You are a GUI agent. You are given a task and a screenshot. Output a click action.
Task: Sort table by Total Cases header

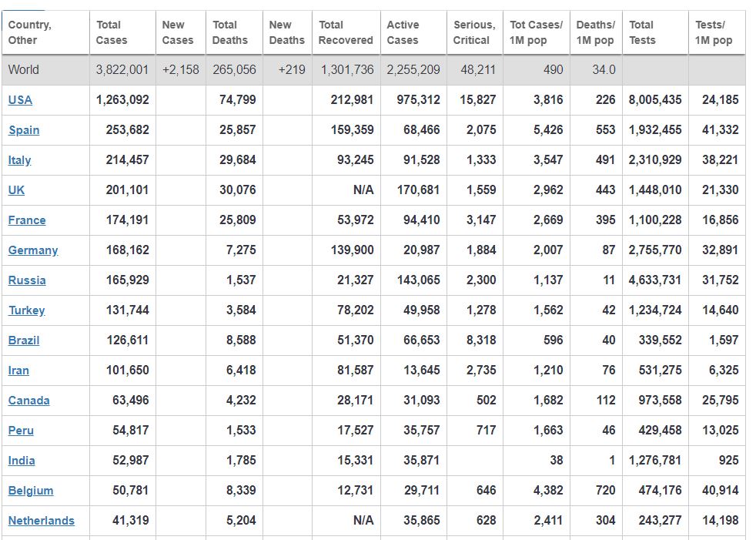[123, 32]
